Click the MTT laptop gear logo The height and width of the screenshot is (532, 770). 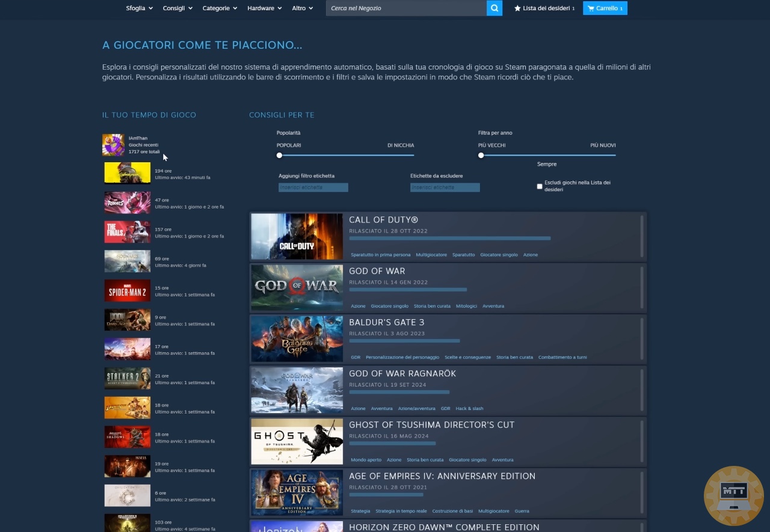click(x=733, y=496)
